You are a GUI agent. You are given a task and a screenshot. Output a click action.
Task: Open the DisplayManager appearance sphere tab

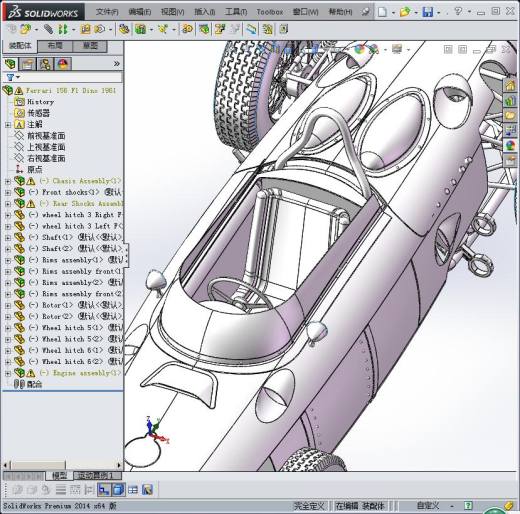tap(63, 64)
